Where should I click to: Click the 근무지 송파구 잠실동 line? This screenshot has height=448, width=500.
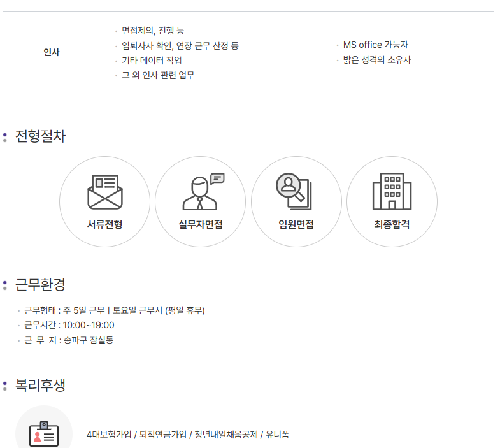click(69, 340)
